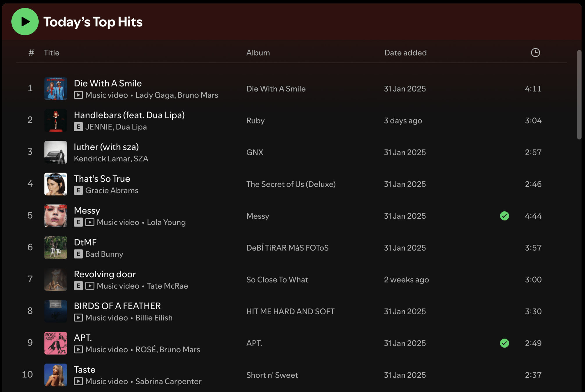Toggle the saved checkmark on Messy

tap(505, 216)
